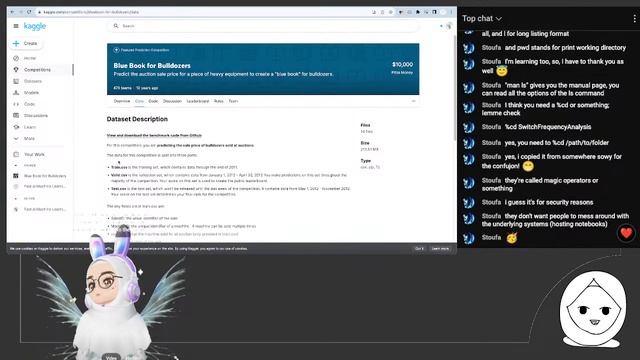Open the Top chat dropdown
The height and width of the screenshot is (360, 640).
pyautogui.click(x=482, y=18)
